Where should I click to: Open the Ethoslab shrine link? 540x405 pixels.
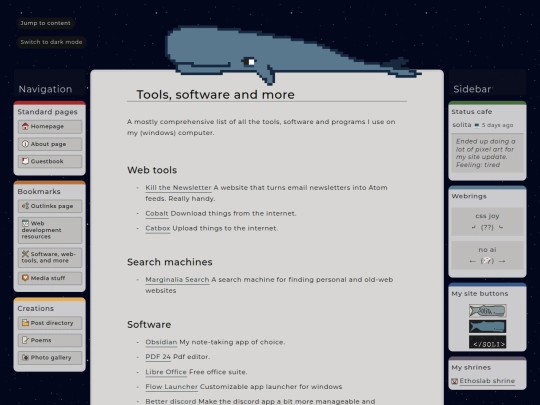point(487,381)
